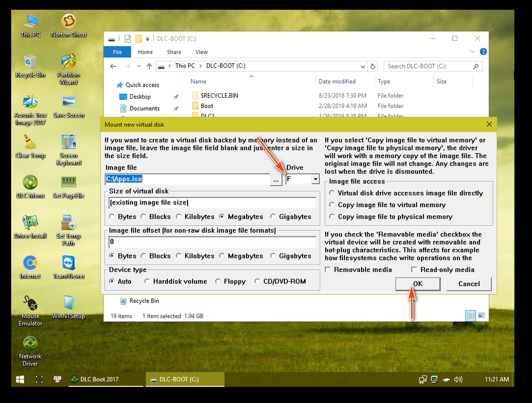The image size is (532, 403).
Task: Open the Internet browser desktop icon
Action: tap(30, 267)
